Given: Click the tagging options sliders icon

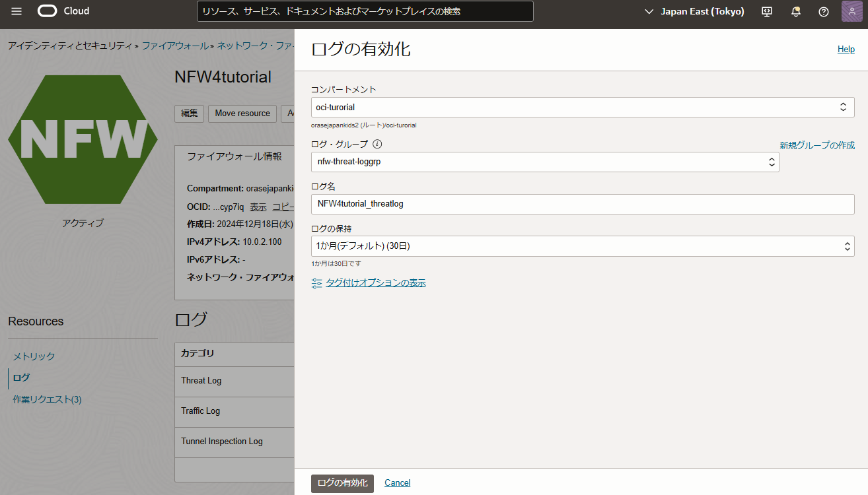Looking at the screenshot, I should click(316, 283).
